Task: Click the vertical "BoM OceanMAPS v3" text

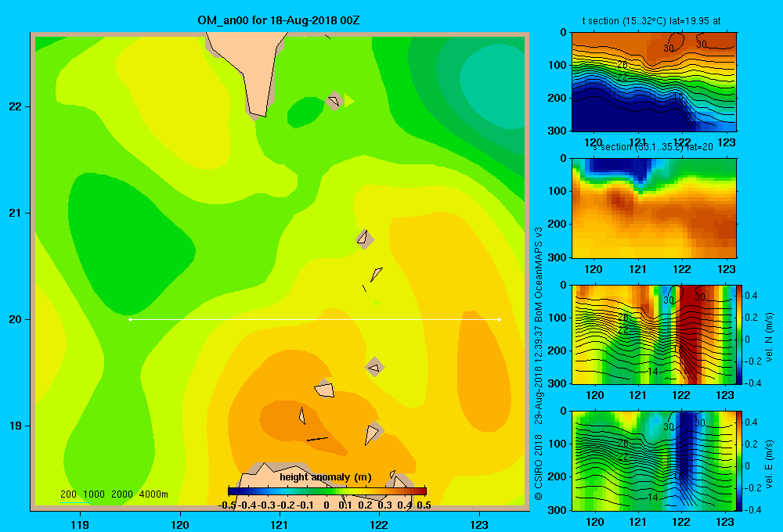Action: tap(539, 274)
